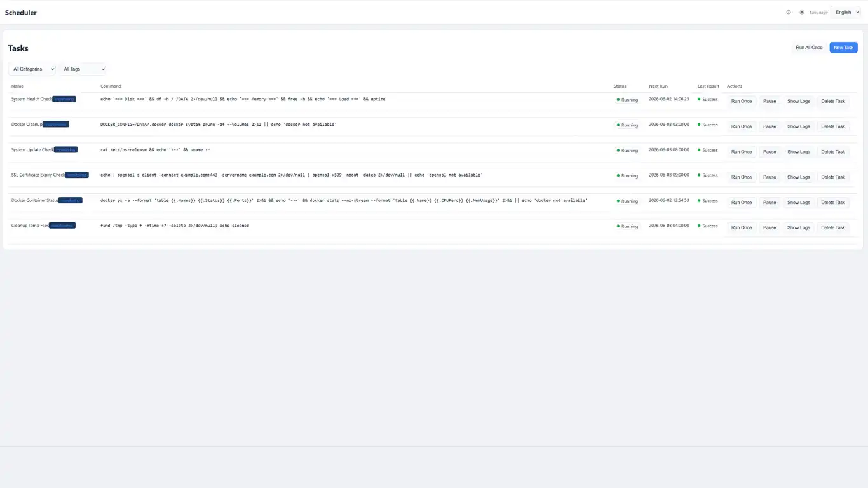Click the Run All Once button
Screen dimensions: 868x488
[809, 48]
